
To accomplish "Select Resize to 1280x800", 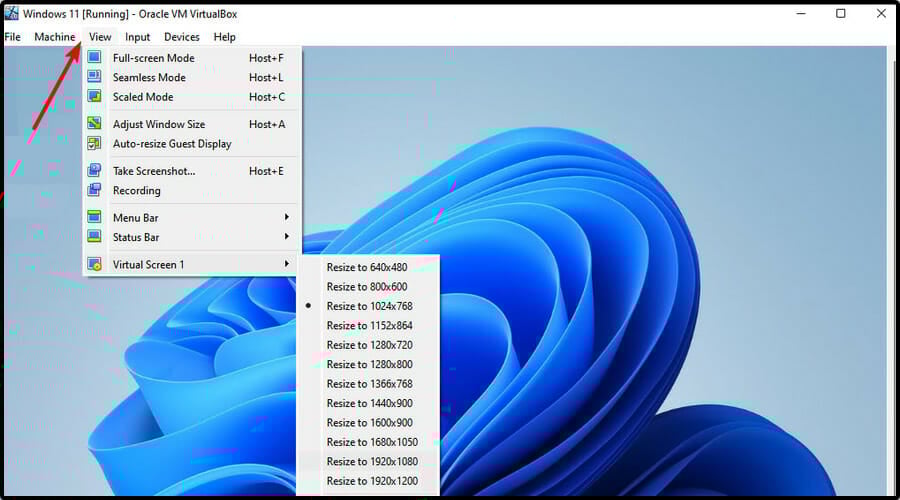I will click(368, 365).
